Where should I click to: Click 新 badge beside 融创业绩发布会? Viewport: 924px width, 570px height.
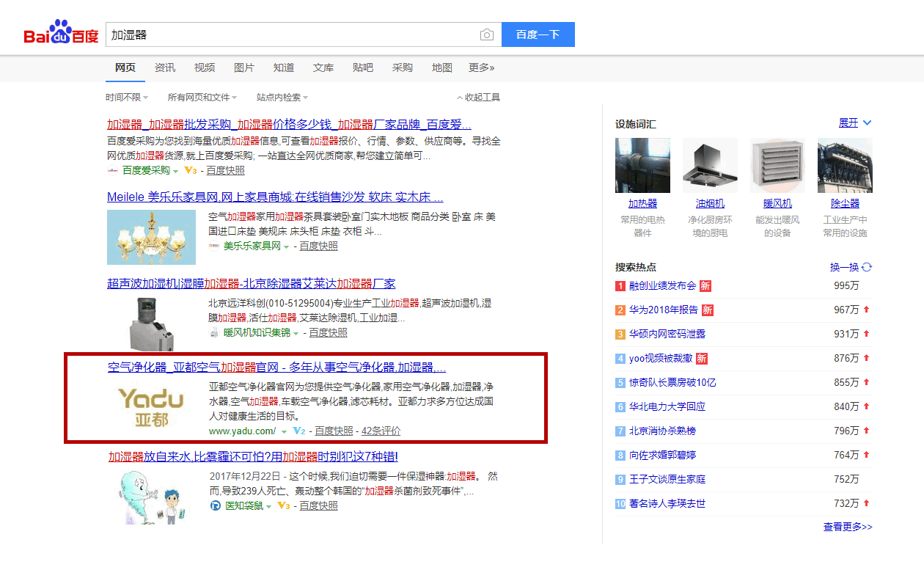705,285
